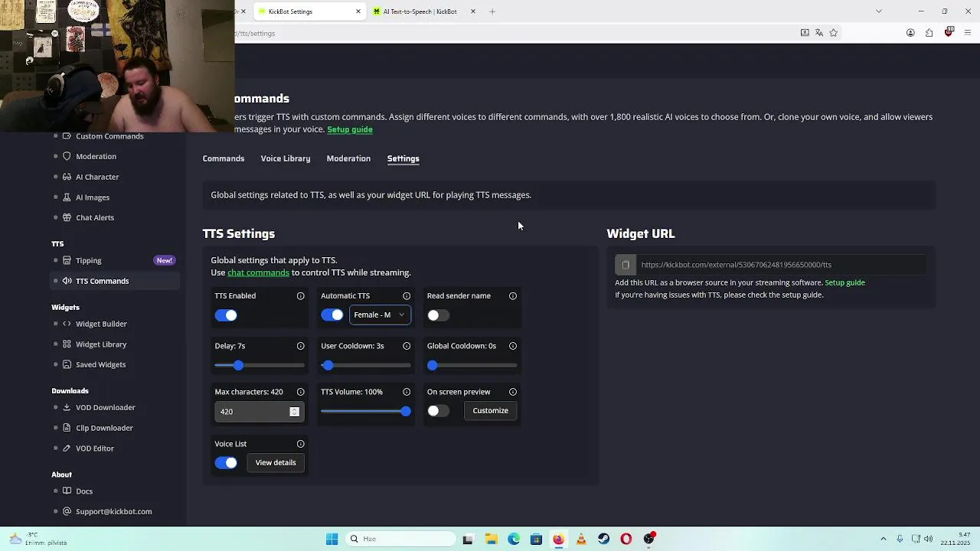Click the widget URL text field
Viewport: 980px width, 551px height.
[x=779, y=265]
